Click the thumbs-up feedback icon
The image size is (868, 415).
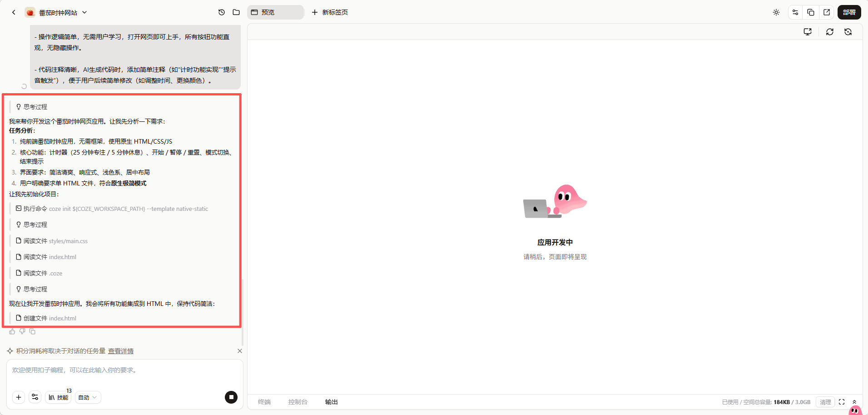pos(12,332)
